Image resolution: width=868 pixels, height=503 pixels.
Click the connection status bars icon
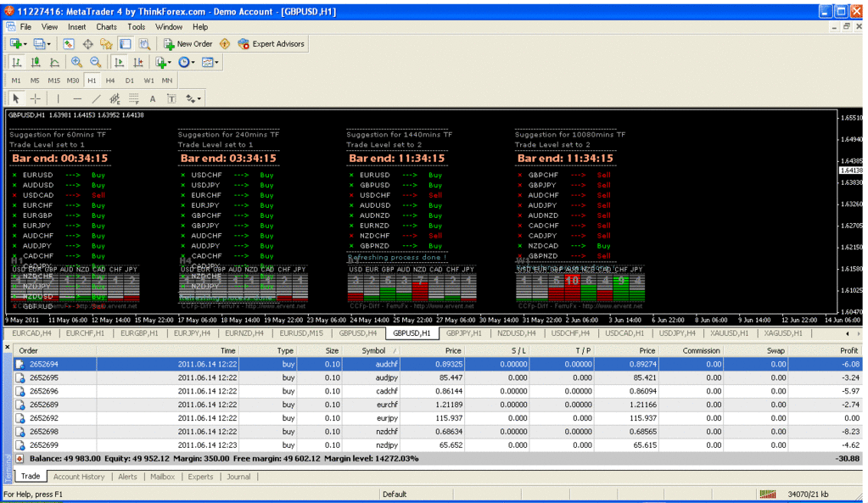(x=768, y=495)
